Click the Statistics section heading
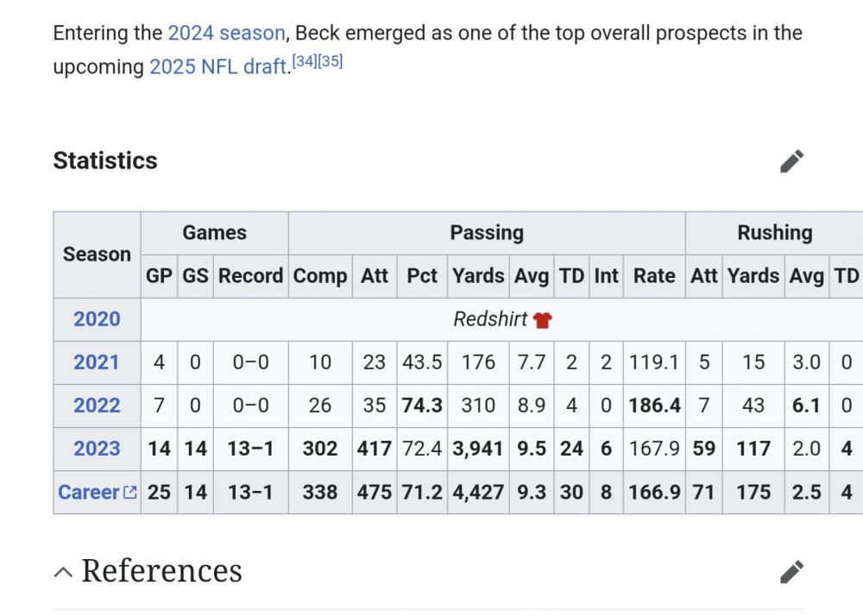 click(x=105, y=161)
